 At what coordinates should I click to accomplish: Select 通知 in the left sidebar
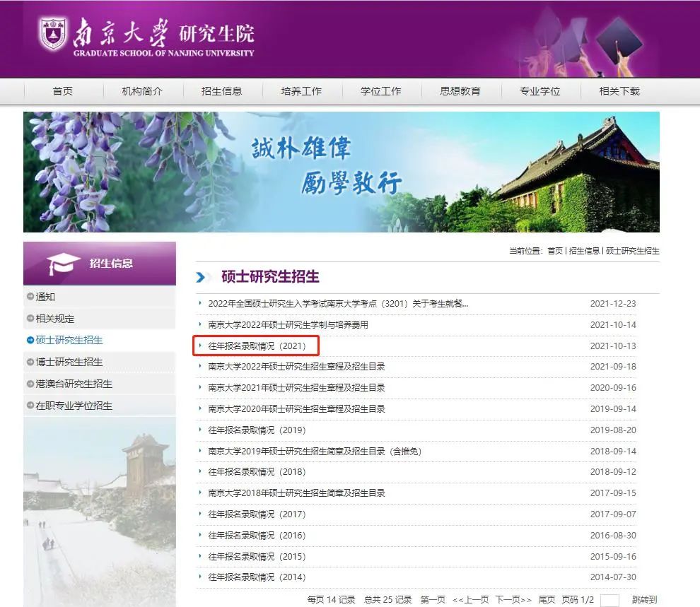tap(45, 297)
